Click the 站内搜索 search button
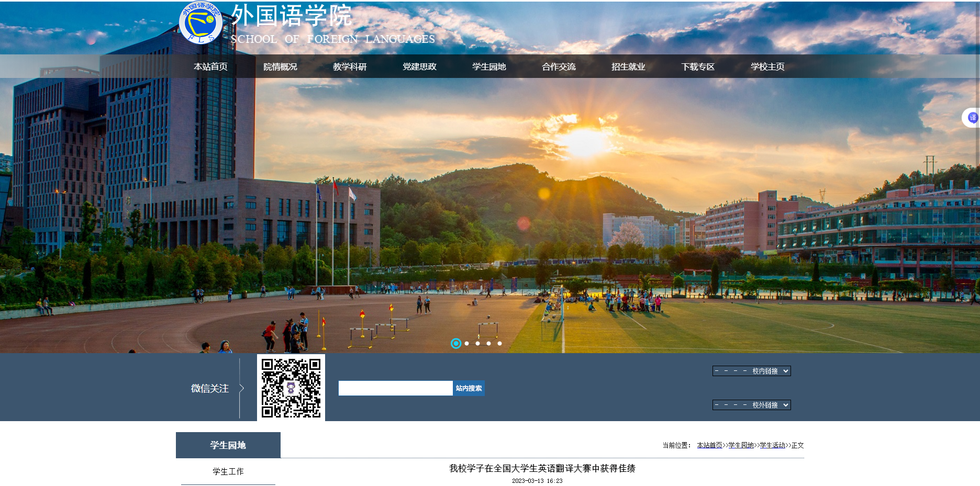This screenshot has width=980, height=486. (469, 388)
